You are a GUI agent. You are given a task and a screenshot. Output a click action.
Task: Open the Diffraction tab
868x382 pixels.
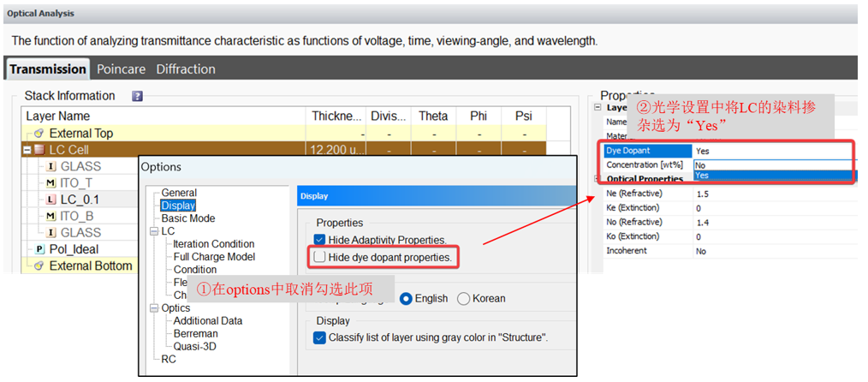coord(186,69)
